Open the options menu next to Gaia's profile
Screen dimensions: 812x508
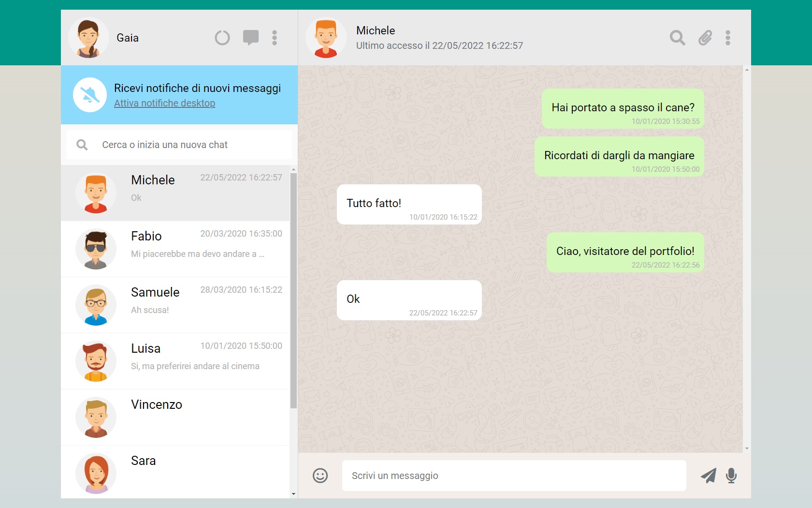tap(274, 38)
